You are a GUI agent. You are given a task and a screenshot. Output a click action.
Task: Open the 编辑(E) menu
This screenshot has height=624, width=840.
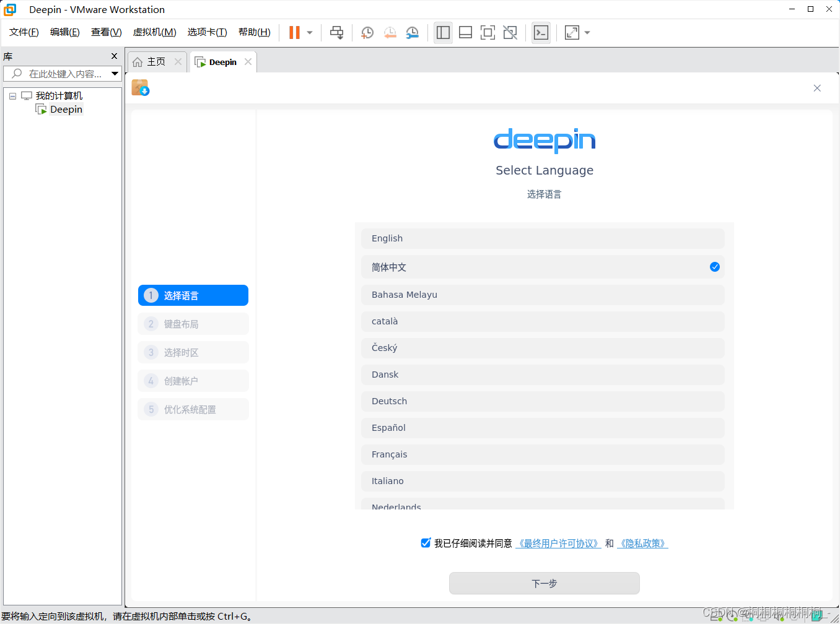coord(65,32)
